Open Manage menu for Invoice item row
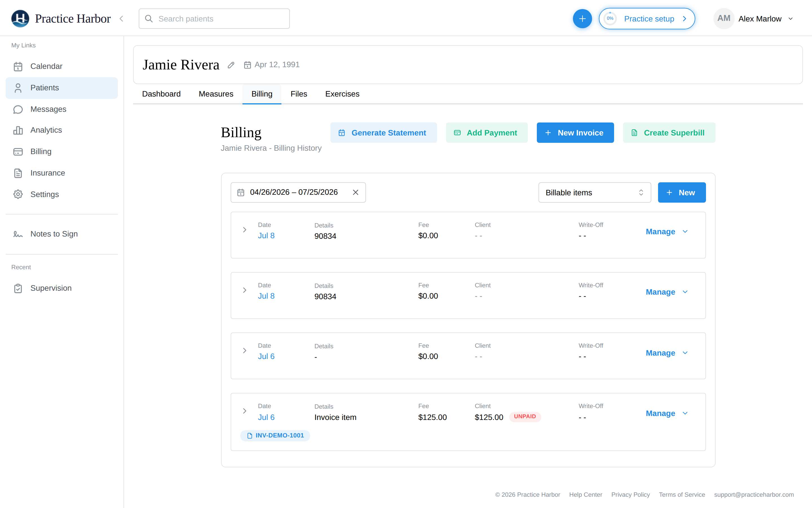 point(667,413)
